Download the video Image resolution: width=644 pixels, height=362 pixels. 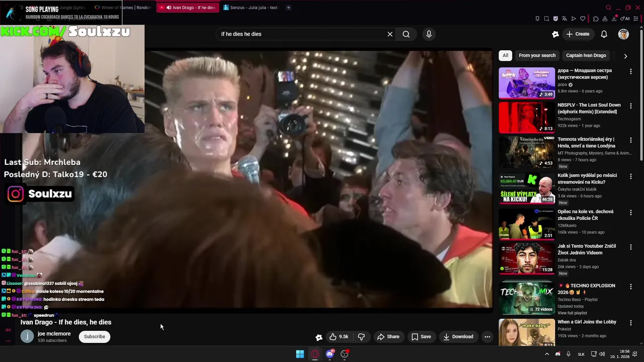pyautogui.click(x=458, y=337)
